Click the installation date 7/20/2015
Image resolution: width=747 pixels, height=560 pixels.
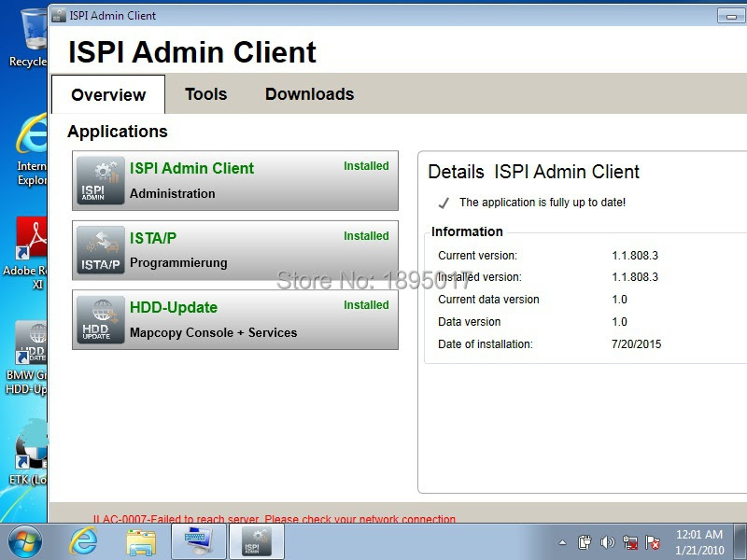pos(637,343)
